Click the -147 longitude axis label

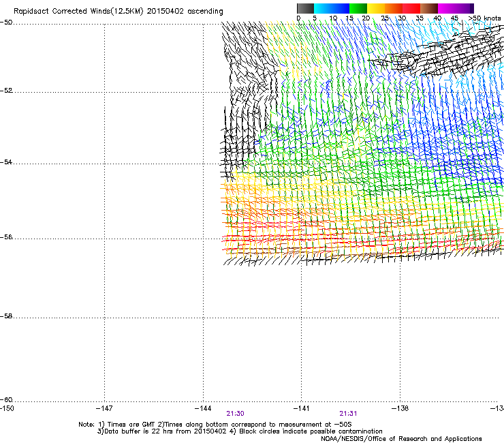104,408
